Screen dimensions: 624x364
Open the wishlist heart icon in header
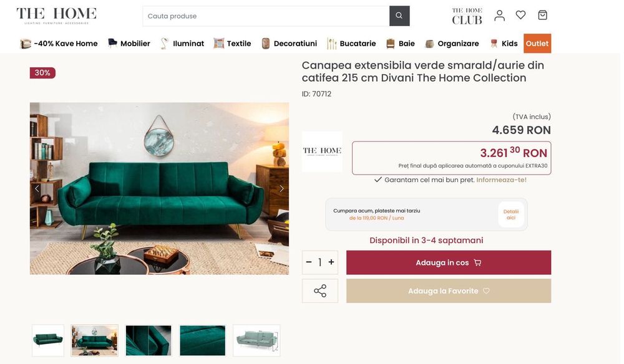520,15
